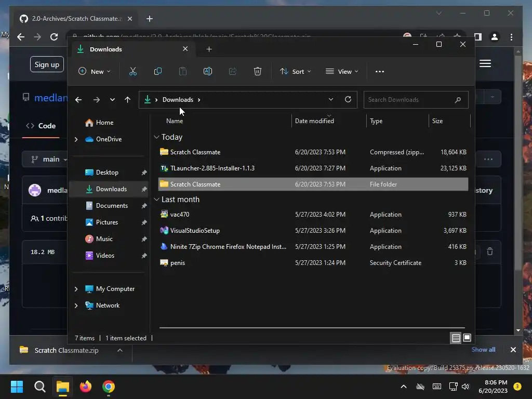Image resolution: width=532 pixels, height=399 pixels.
Task: Open Chrome three-dot menu
Action: 511,37
